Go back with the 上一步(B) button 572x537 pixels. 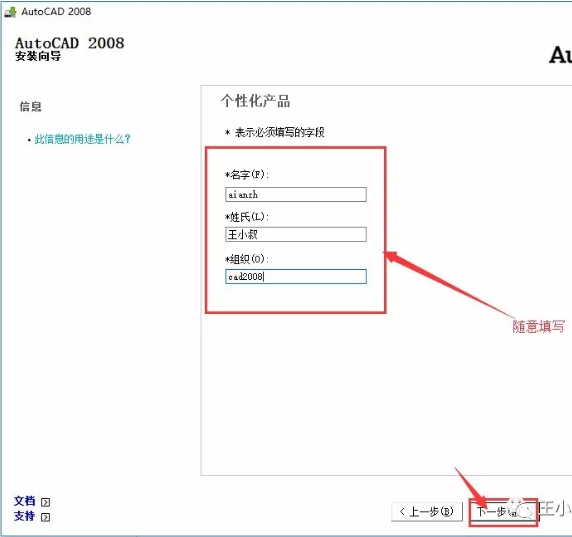click(427, 512)
